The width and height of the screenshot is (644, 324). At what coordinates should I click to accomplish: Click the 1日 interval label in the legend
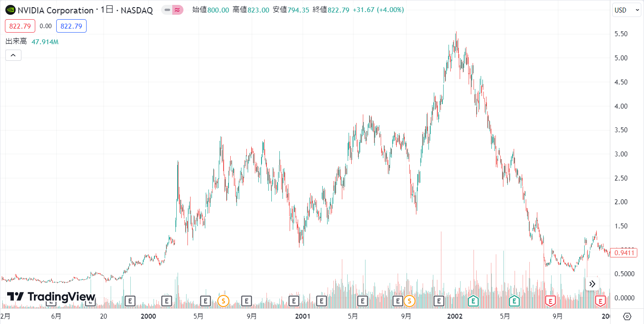pos(107,10)
